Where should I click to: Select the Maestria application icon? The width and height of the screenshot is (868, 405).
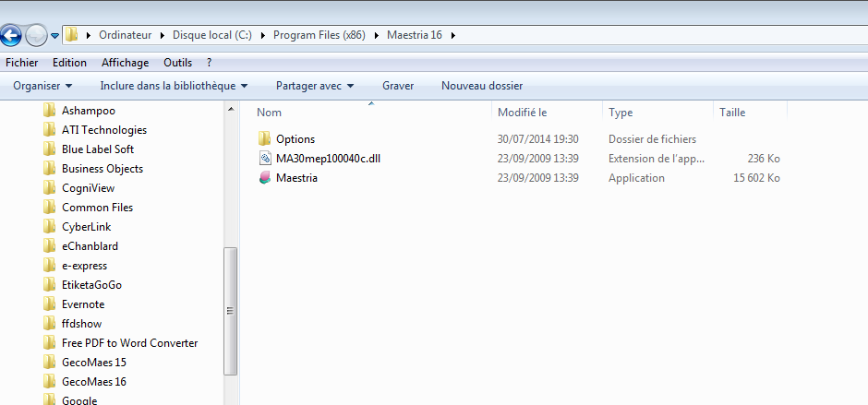(x=265, y=178)
